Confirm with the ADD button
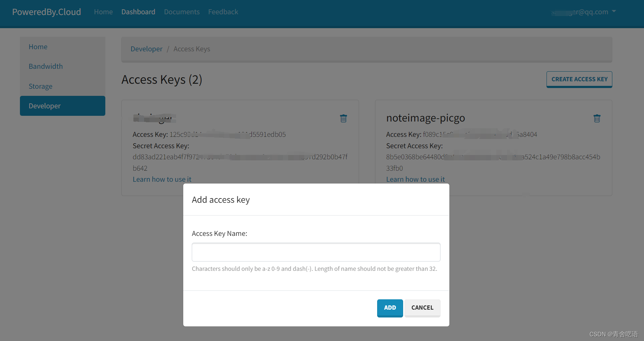644x341 pixels. pyautogui.click(x=390, y=308)
